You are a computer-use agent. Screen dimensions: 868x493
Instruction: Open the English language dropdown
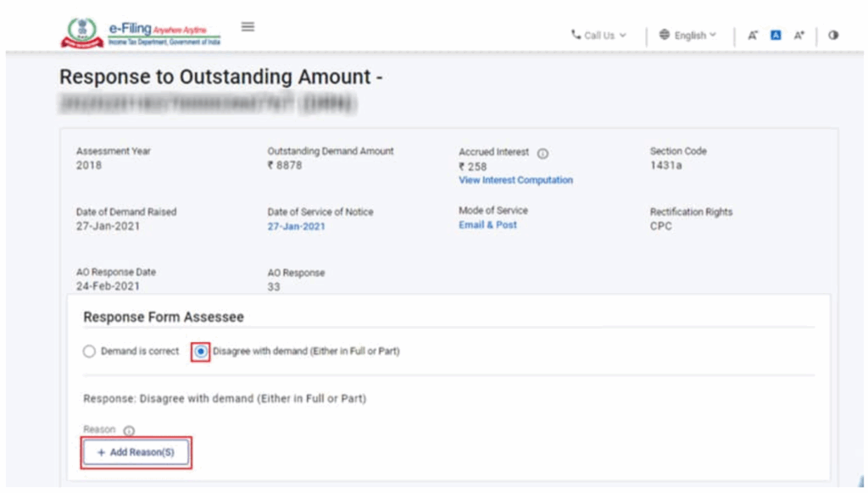[687, 36]
